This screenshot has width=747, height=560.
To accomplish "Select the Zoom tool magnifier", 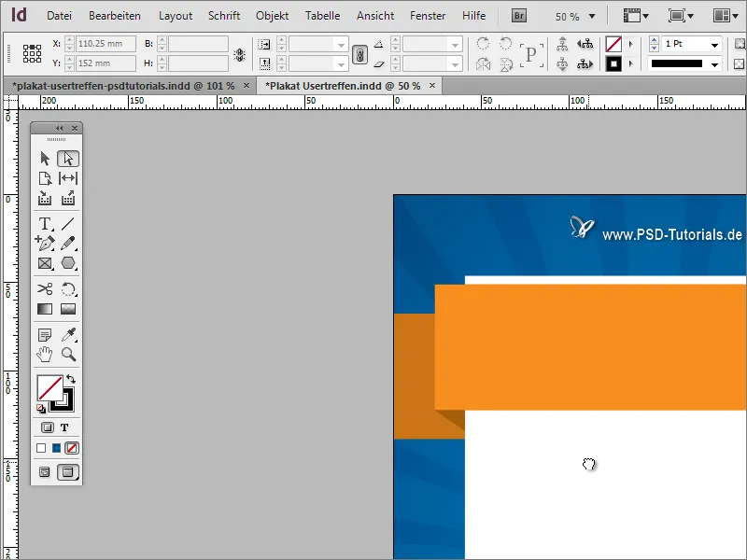I will [68, 355].
